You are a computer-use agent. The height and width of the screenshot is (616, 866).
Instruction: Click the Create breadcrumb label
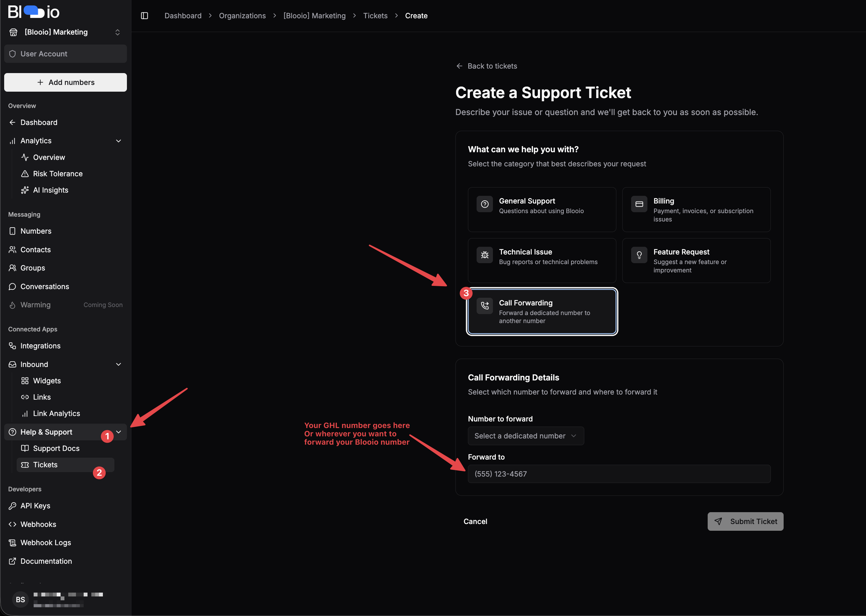(416, 16)
